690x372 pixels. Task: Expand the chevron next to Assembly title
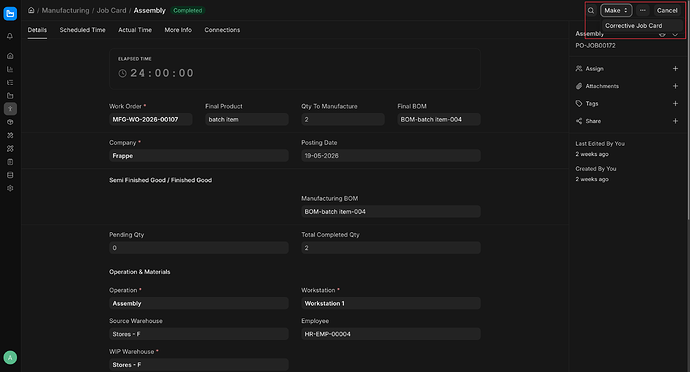pos(675,34)
